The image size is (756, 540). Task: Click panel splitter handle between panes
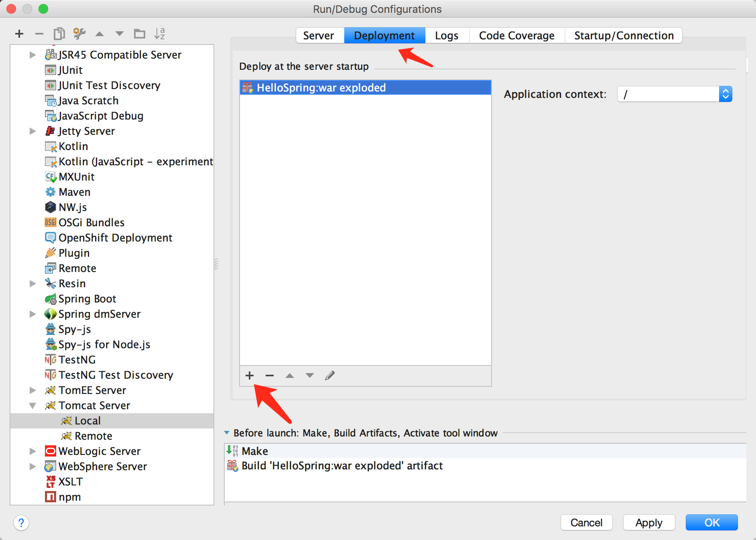(x=217, y=264)
